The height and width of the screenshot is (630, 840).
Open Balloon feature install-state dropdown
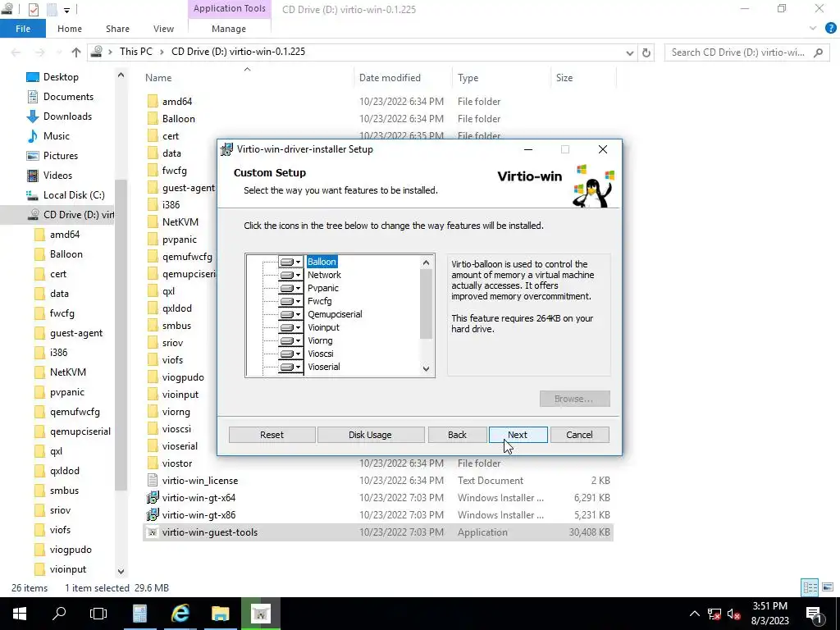click(290, 262)
